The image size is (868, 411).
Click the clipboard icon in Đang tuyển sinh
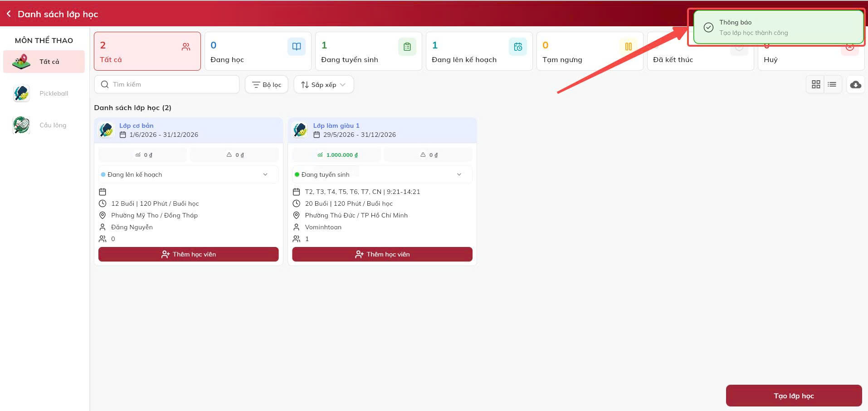click(x=407, y=47)
